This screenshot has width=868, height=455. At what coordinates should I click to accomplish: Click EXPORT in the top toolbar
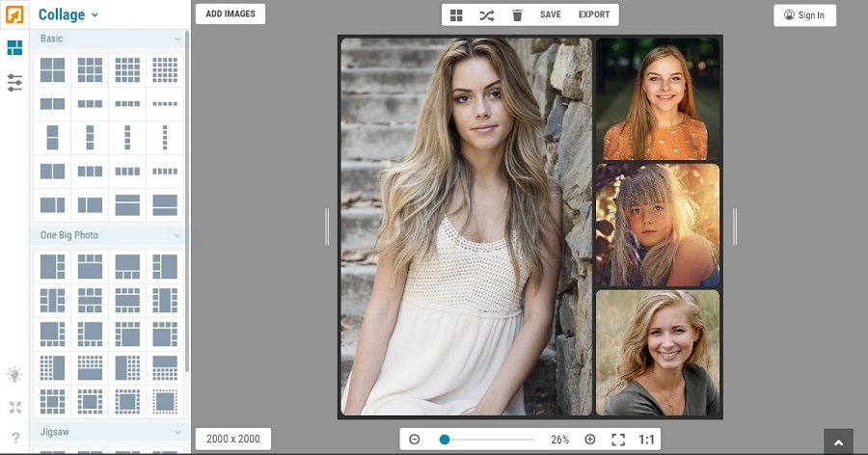point(594,15)
